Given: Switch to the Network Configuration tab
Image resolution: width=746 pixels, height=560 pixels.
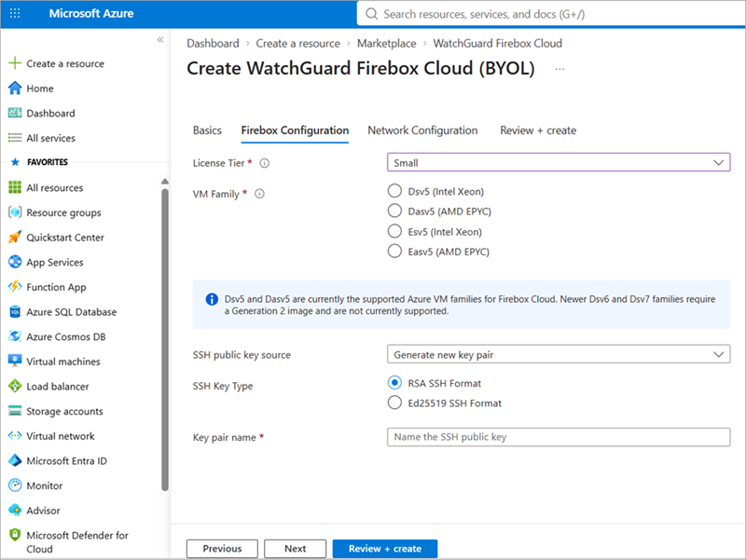Looking at the screenshot, I should click(422, 130).
